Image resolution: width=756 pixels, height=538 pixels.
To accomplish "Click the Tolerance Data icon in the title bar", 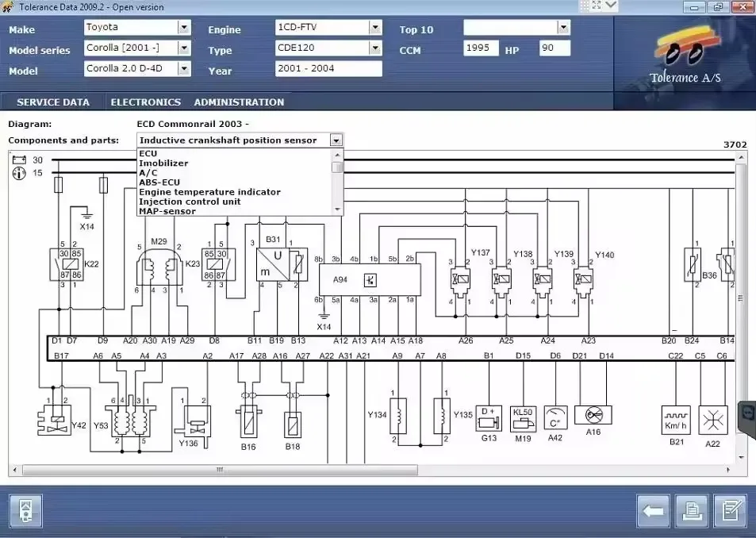I will click(8, 6).
